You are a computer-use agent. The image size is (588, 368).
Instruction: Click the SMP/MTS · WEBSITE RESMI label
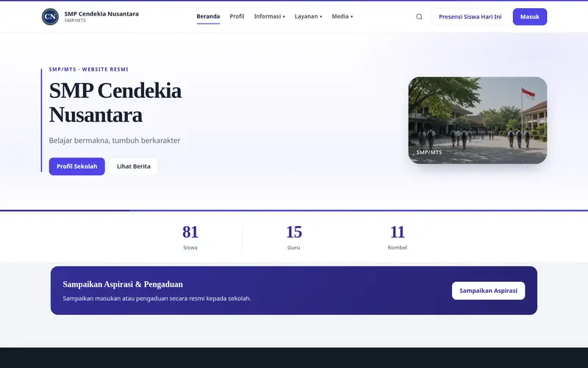pyautogui.click(x=88, y=69)
